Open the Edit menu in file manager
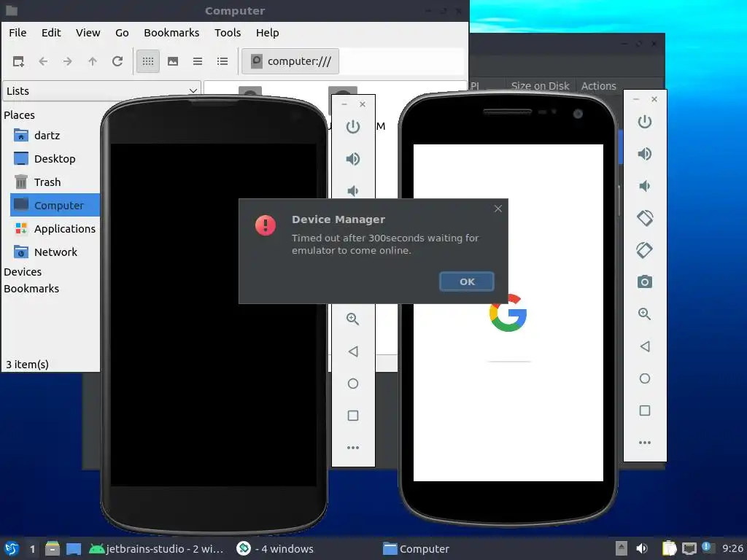 coord(51,33)
